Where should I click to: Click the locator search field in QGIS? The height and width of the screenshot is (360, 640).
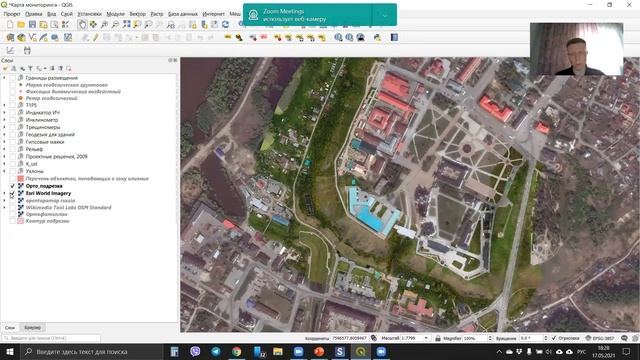click(x=51, y=338)
